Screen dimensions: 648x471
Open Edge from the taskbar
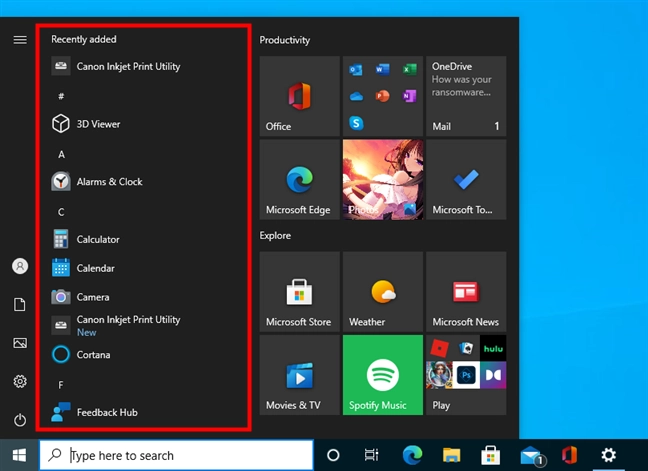point(412,455)
